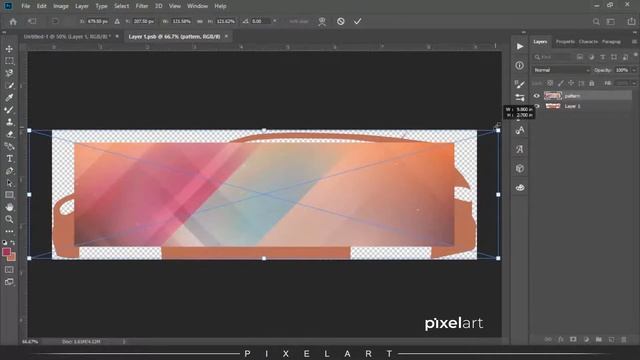Screen dimensions: 640x360
Task: Open the Filter menu
Action: (x=142, y=6)
